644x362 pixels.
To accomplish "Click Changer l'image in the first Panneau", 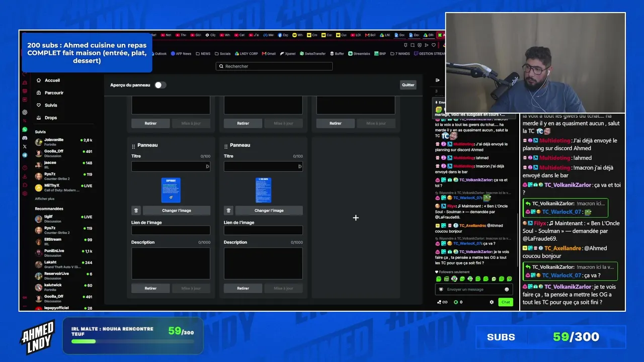I will coord(177,211).
